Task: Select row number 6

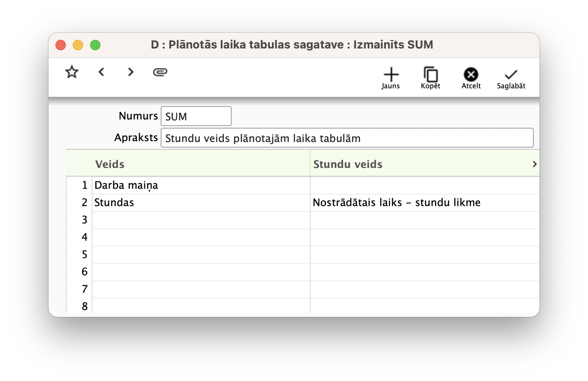Action: [80, 272]
